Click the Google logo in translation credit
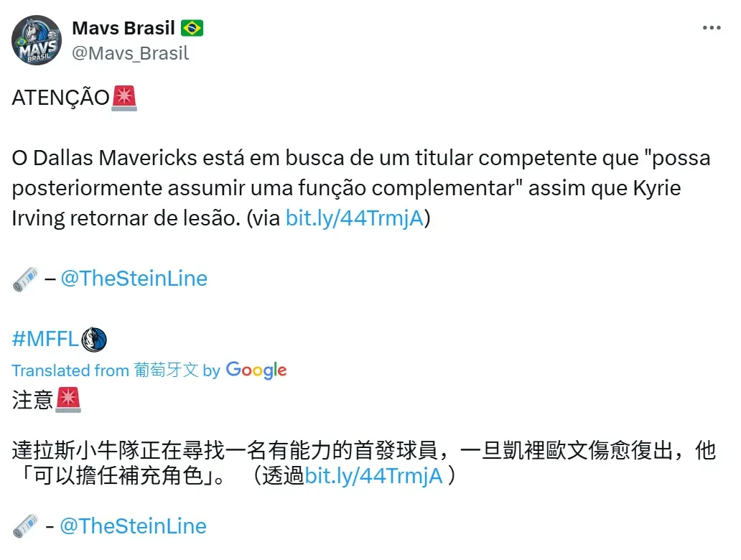 coord(256,370)
